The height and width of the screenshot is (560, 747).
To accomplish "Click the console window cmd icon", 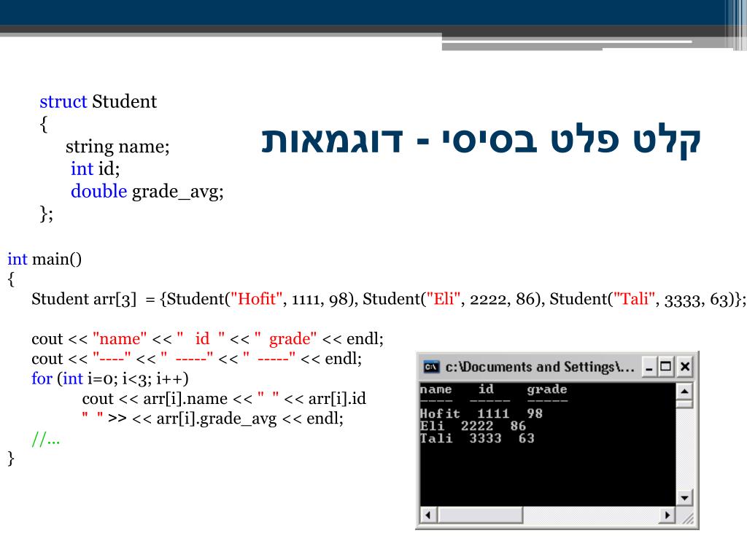I will click(431, 367).
